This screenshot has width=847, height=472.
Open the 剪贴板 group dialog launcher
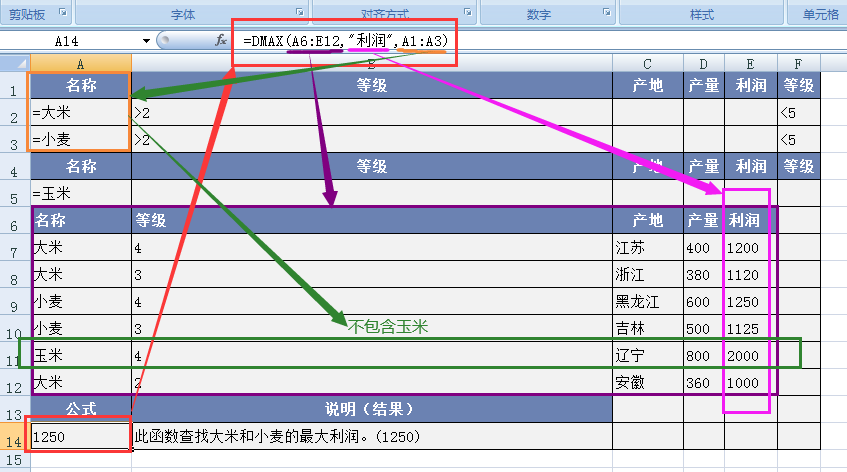[x=63, y=12]
